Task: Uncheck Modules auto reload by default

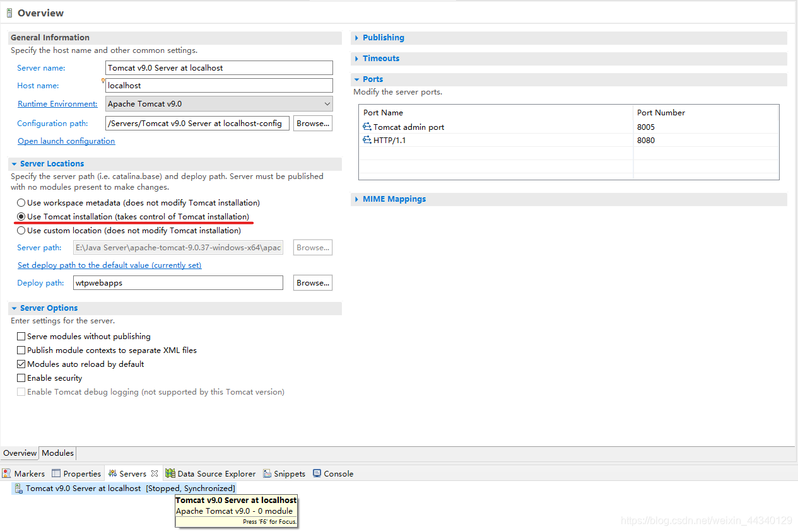Action: pos(21,364)
